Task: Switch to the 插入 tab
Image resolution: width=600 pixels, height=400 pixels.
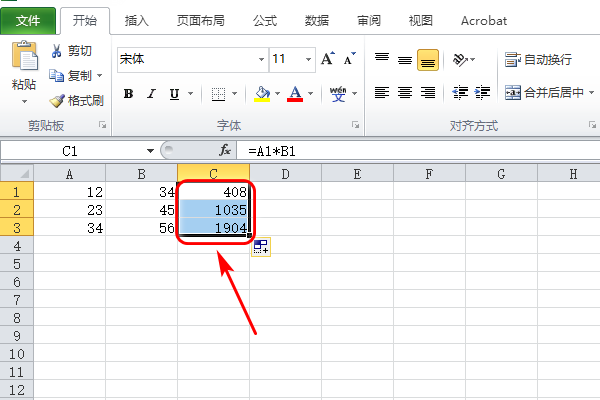Action: (137, 21)
